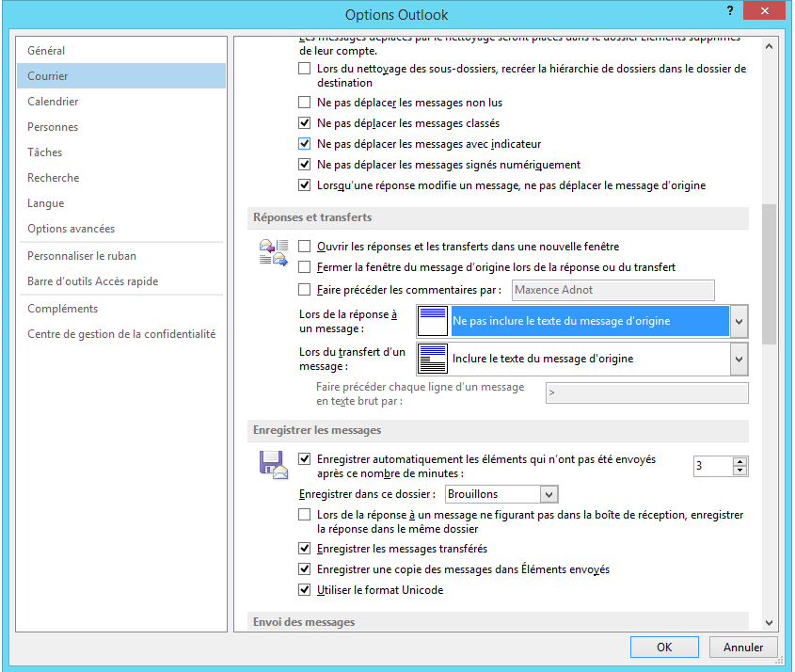
Task: Toggle saving copies in Éléments envoyés
Action: (x=304, y=569)
